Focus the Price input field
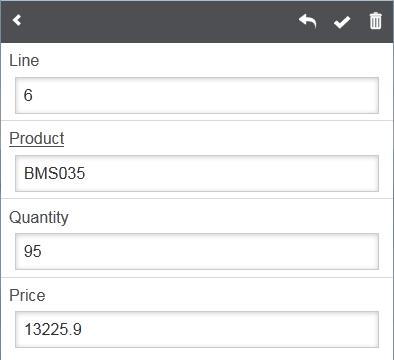Screen dimensions: 394x360 (197, 329)
